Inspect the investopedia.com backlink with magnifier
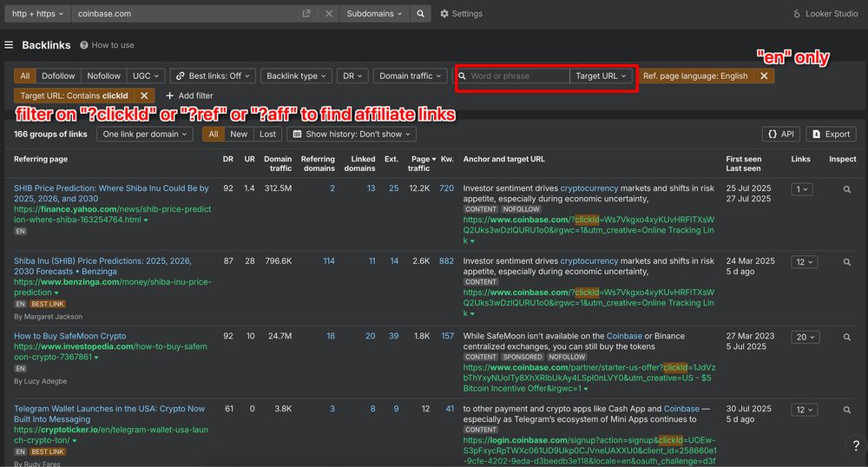Screen dimensions: 868x467 847,337
